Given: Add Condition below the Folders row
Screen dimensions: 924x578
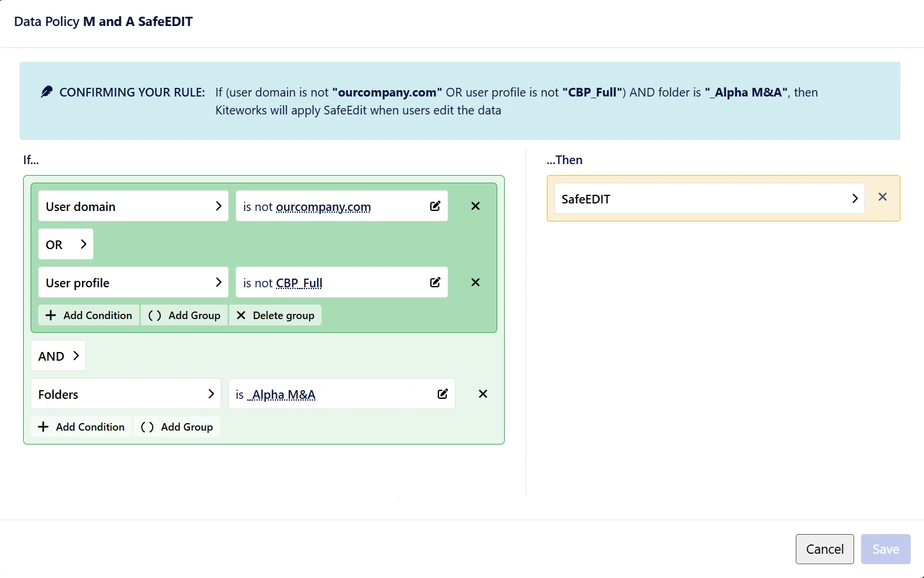Looking at the screenshot, I should tap(81, 427).
